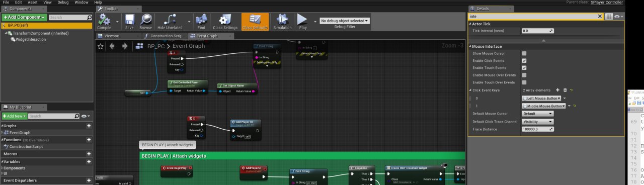This screenshot has width=644, height=185.
Task: Open Compile options dropdown arrow
Action: 117,22
